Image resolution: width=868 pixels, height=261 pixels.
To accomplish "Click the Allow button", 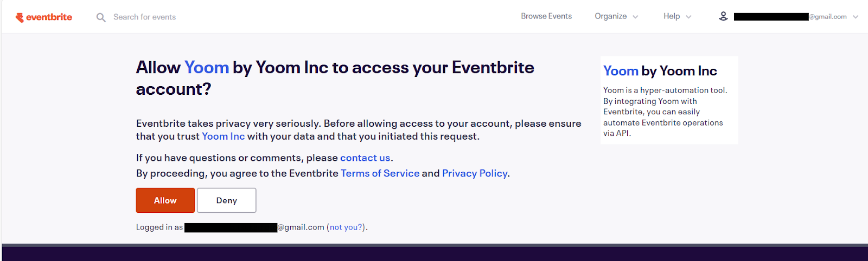I will [x=165, y=200].
